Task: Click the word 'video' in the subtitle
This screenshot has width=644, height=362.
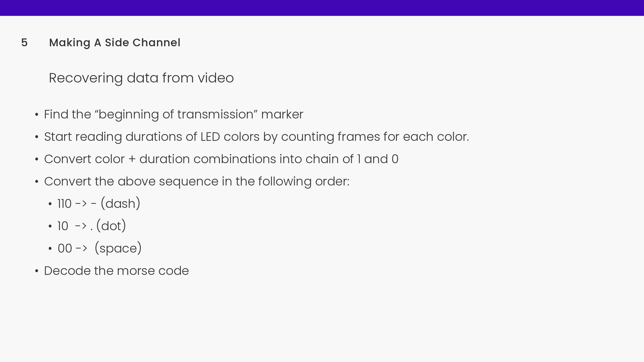Action: (x=216, y=78)
